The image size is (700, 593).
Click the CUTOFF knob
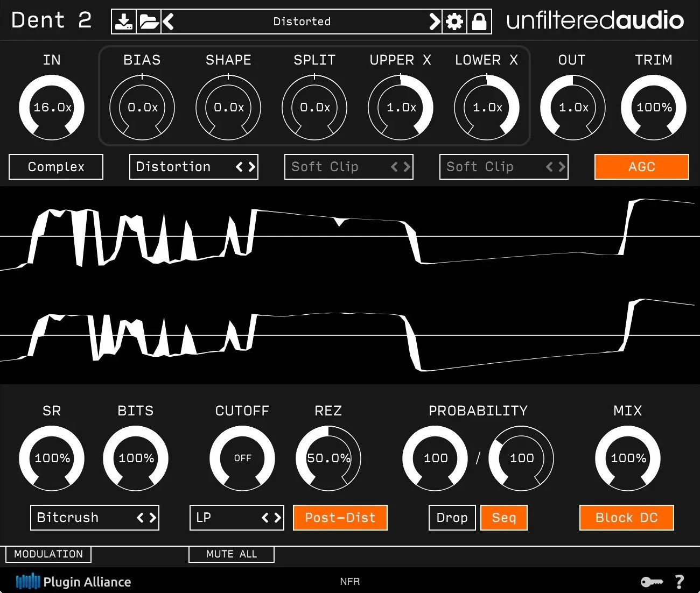(242, 458)
